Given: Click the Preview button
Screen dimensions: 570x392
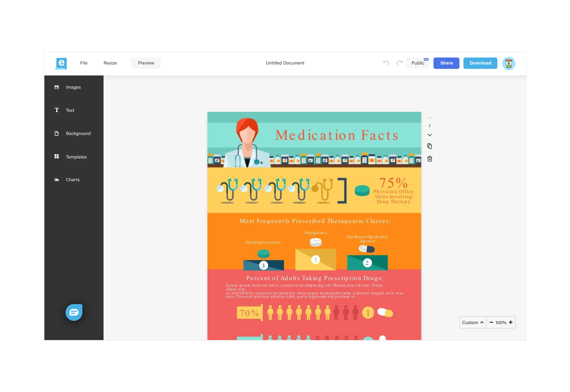Looking at the screenshot, I should (146, 63).
